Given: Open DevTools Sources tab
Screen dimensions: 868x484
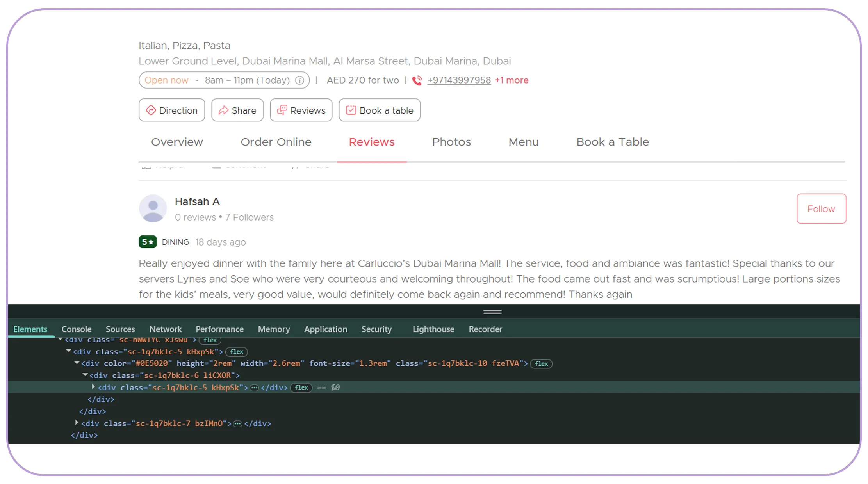Looking at the screenshot, I should (x=120, y=329).
